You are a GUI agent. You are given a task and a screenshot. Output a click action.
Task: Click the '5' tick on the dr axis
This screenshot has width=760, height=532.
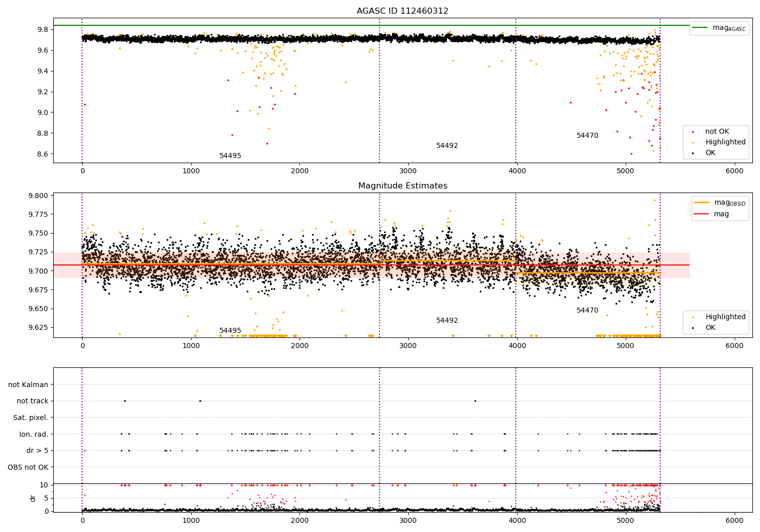[x=46, y=498]
